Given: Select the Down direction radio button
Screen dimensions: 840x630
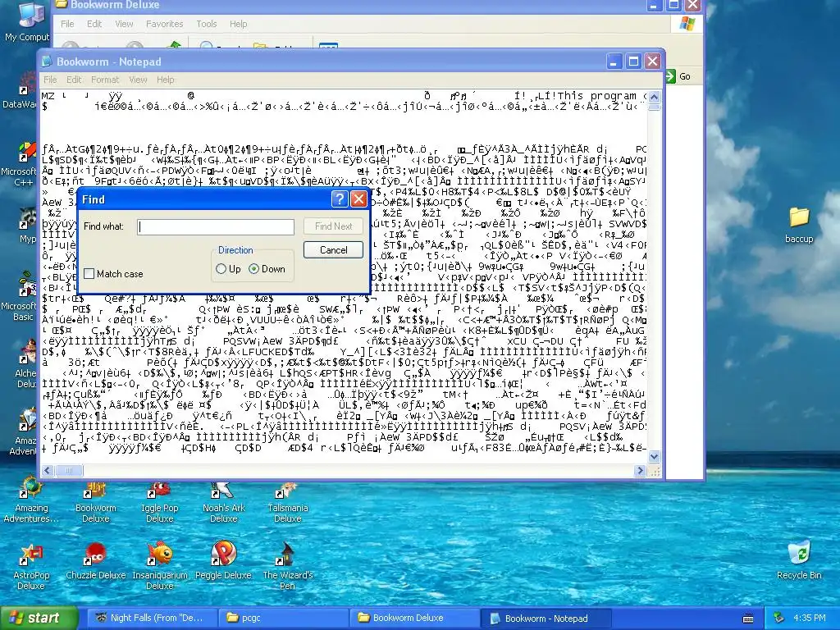Looking at the screenshot, I should [x=254, y=269].
